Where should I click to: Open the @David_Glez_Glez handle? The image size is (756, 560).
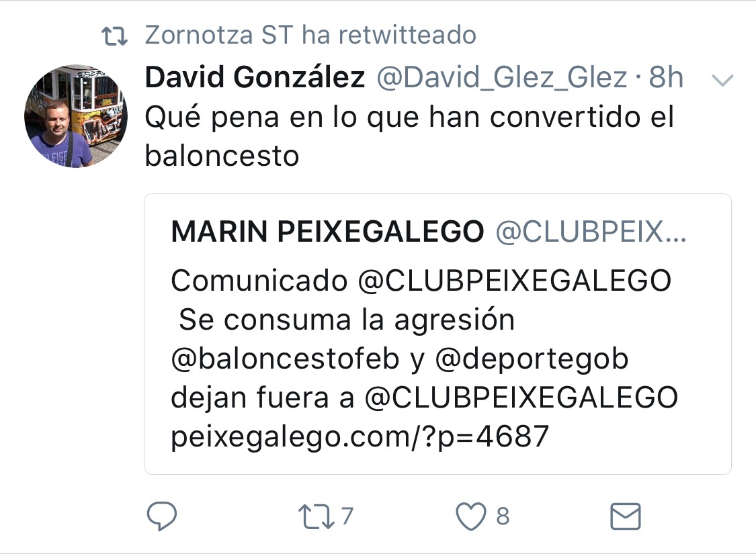click(x=502, y=77)
